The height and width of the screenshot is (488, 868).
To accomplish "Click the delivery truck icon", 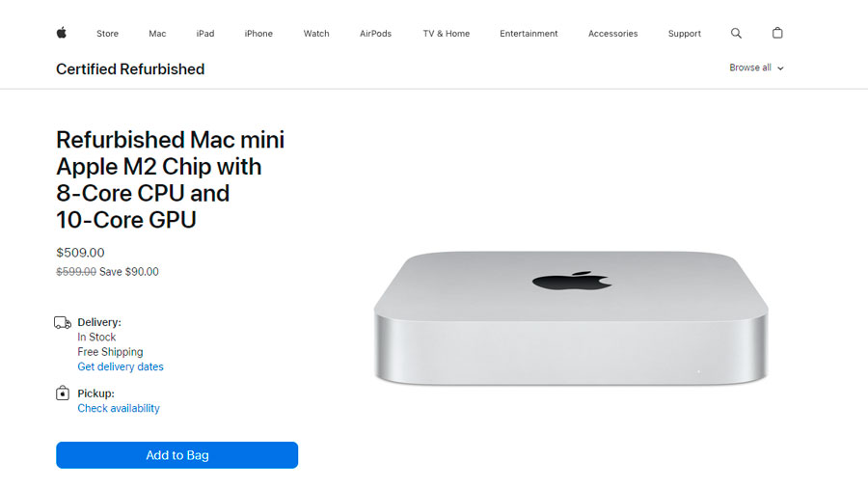I will (63, 322).
